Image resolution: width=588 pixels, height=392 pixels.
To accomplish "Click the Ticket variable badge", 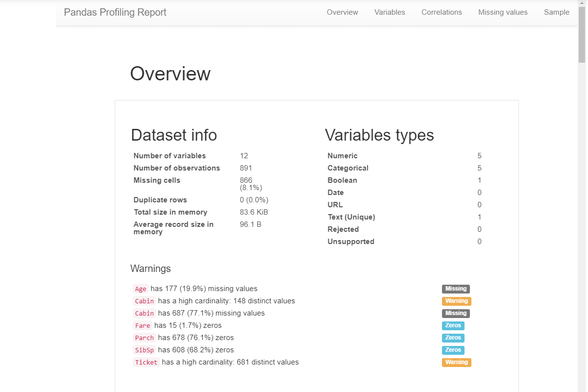I will coord(146,362).
